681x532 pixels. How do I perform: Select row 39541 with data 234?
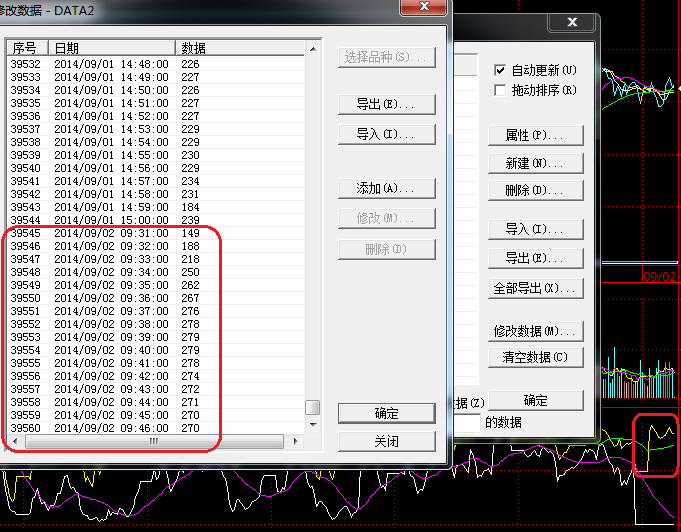[x=155, y=181]
